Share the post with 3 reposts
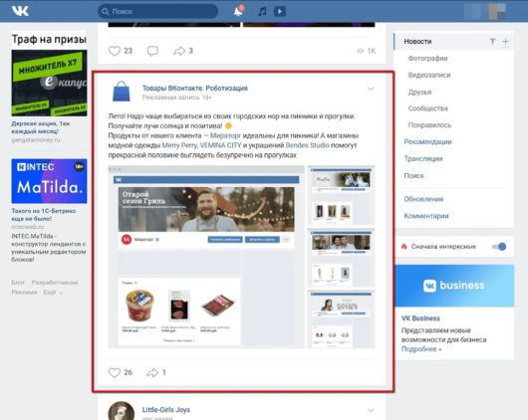 [179, 51]
